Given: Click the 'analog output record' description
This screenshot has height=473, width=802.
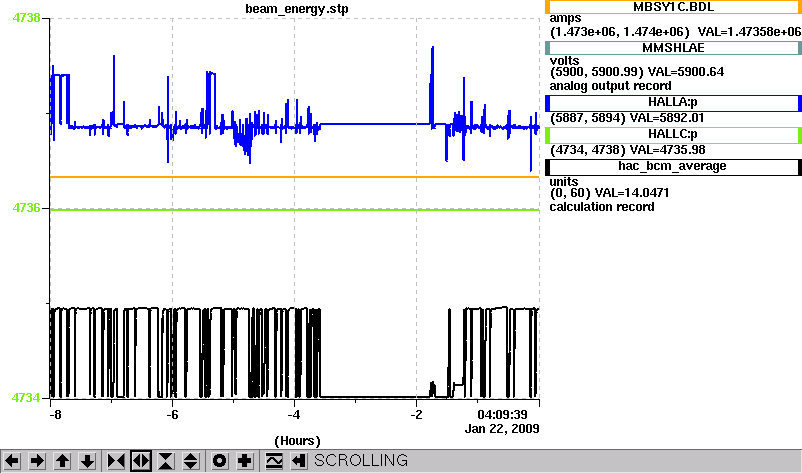Looking at the screenshot, I should tap(611, 86).
